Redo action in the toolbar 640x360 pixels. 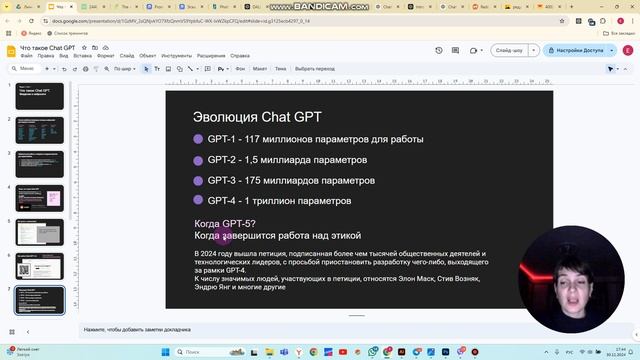pos(75,69)
